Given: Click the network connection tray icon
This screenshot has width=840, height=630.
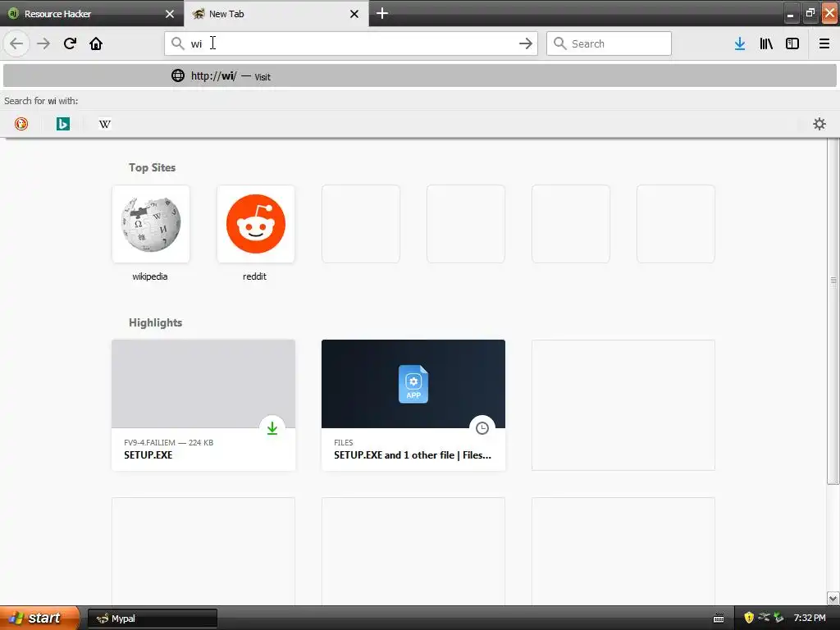Looking at the screenshot, I should coord(764,618).
